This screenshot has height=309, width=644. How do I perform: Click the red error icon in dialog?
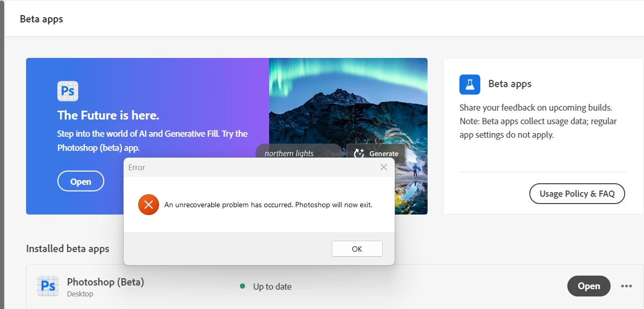point(149,205)
